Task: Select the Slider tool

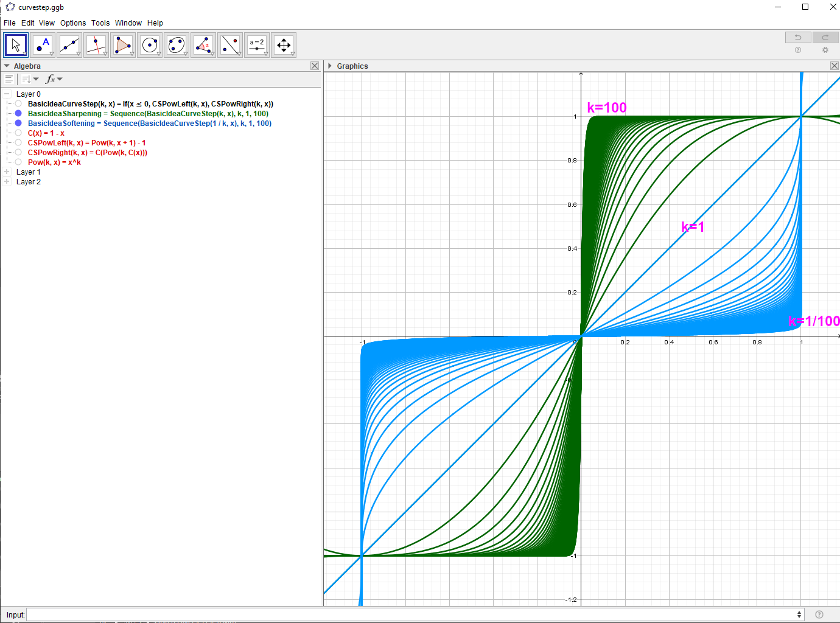Action: pyautogui.click(x=257, y=45)
